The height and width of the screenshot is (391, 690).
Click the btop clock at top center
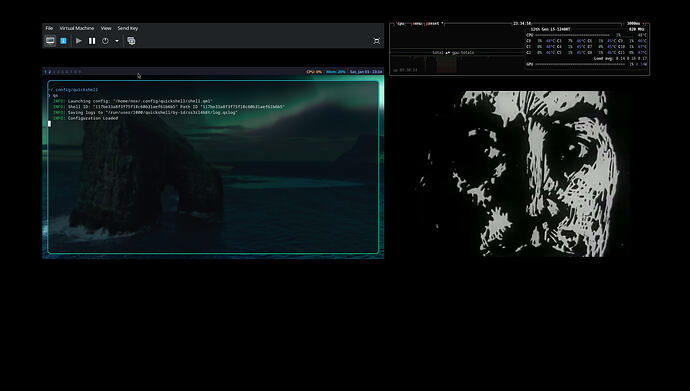pos(522,23)
